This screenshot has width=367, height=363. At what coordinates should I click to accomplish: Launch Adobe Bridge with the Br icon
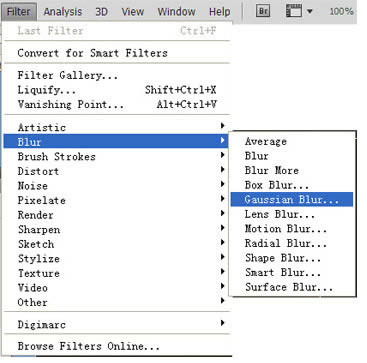(x=263, y=11)
